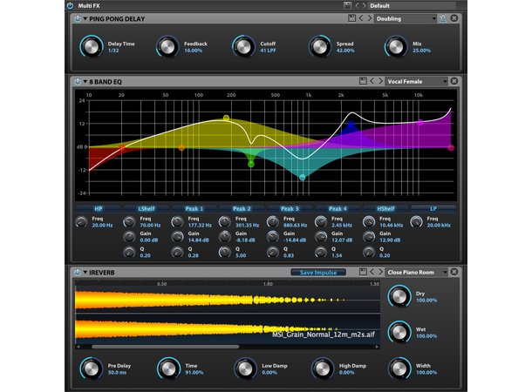The width and height of the screenshot is (532, 392).
Task: Select the magenta HShelf EQ node
Action: [420, 122]
